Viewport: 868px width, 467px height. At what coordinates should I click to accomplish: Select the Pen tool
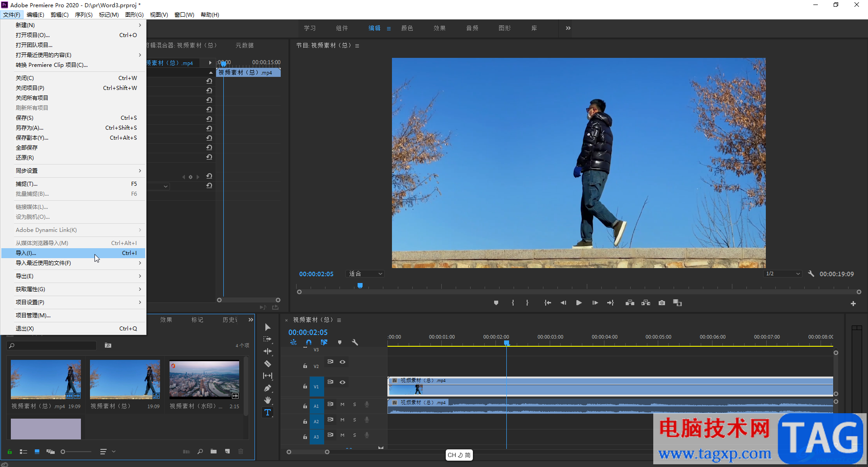pos(268,388)
